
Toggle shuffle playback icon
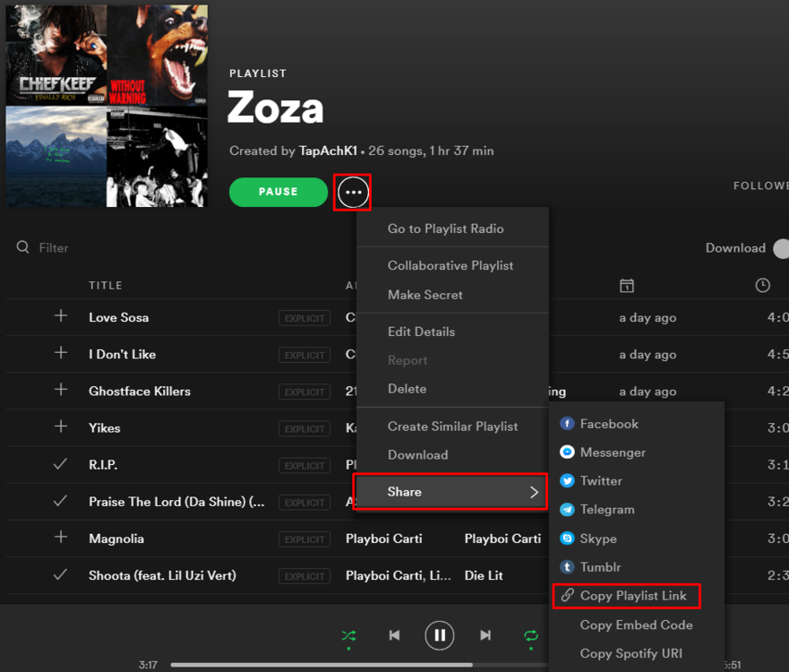348,635
